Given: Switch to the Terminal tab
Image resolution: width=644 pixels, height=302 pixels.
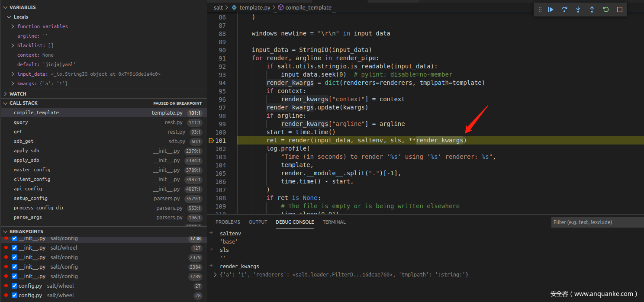Looking at the screenshot, I should (x=334, y=222).
